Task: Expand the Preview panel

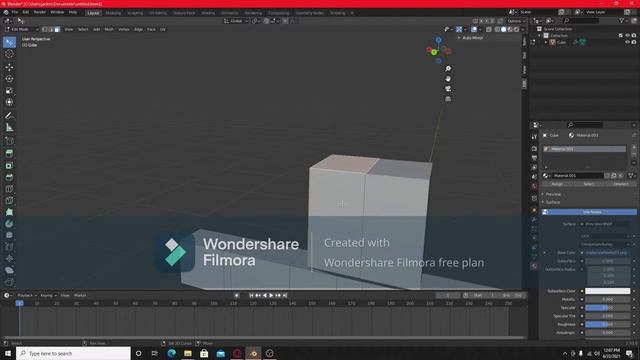Action: coord(553,194)
